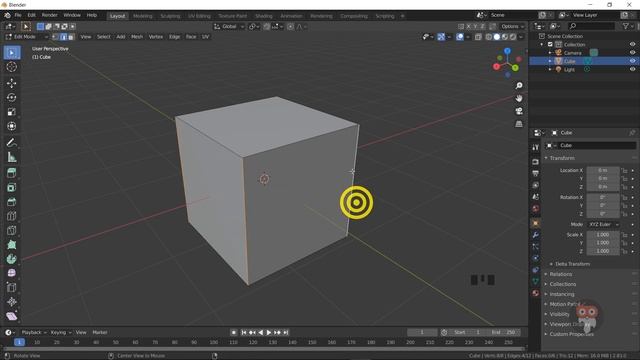
Task: Expand the Instancing panel
Action: 562,294
